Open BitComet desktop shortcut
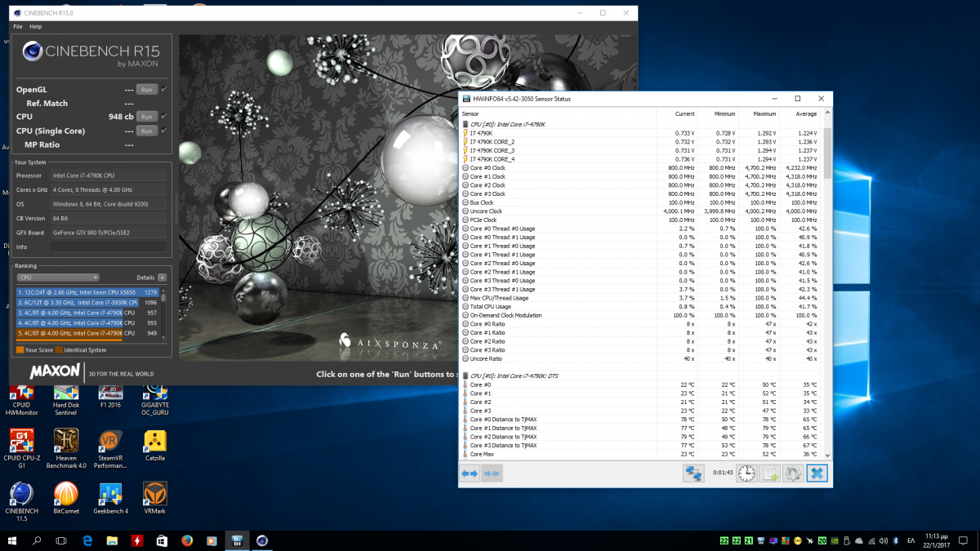 [x=66, y=498]
